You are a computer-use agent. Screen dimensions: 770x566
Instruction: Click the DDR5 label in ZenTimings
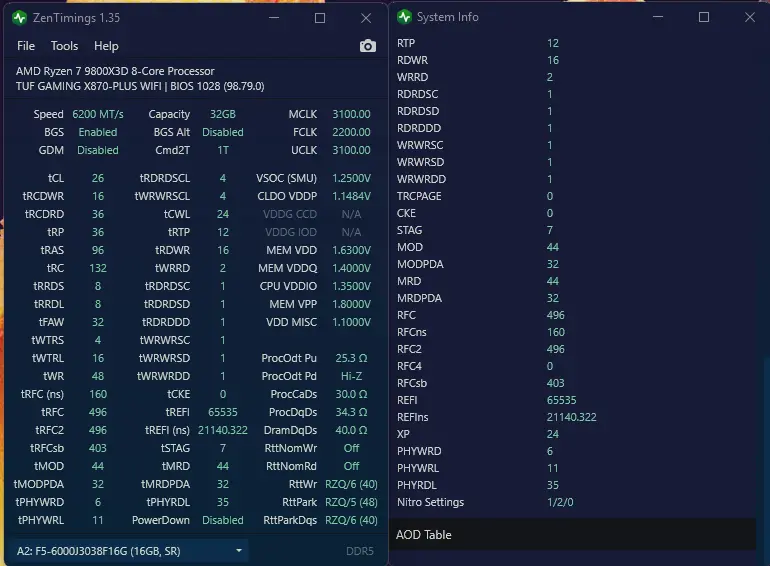(359, 551)
